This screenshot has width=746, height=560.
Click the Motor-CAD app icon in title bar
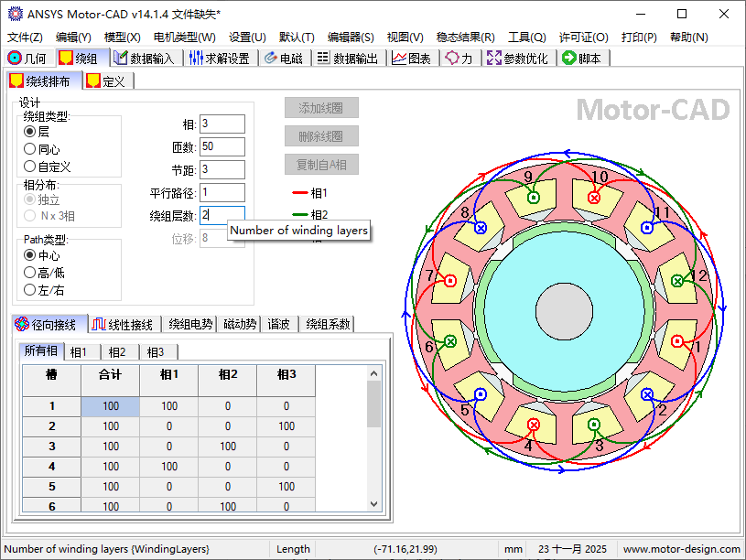(x=16, y=14)
